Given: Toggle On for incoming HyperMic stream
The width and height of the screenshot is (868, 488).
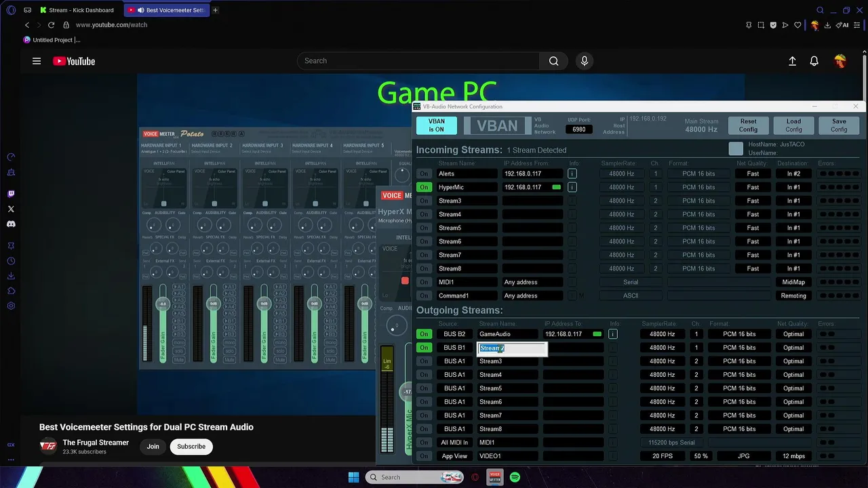Looking at the screenshot, I should [424, 187].
